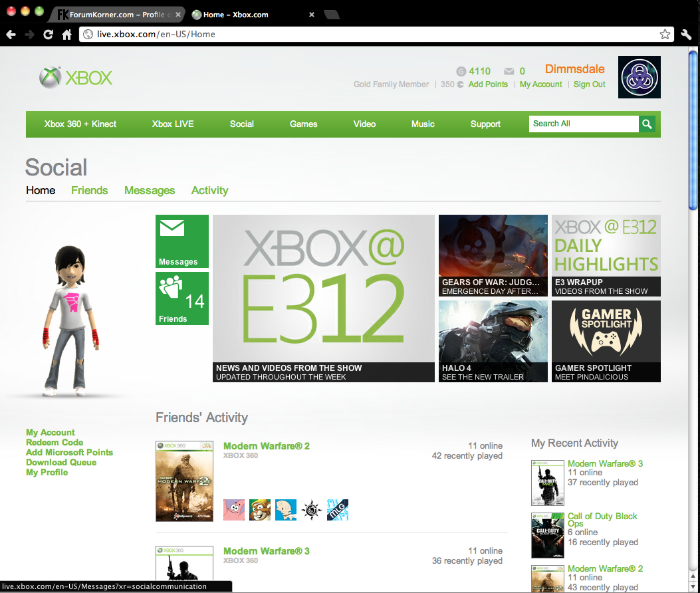Open the mail envelope icon in header

[509, 71]
